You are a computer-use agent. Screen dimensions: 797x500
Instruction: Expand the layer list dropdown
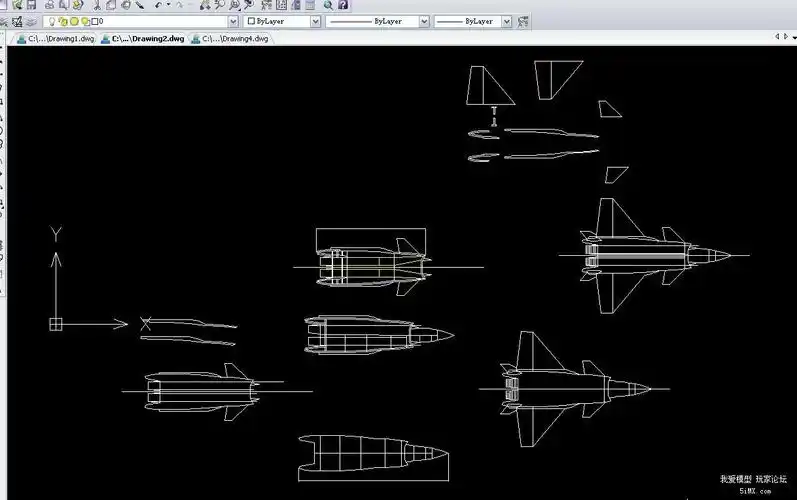coord(234,21)
